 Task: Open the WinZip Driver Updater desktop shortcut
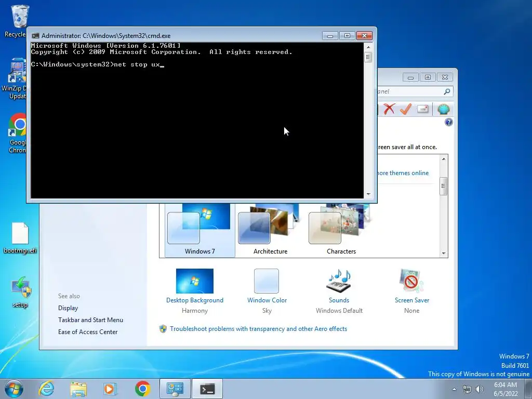16,78
